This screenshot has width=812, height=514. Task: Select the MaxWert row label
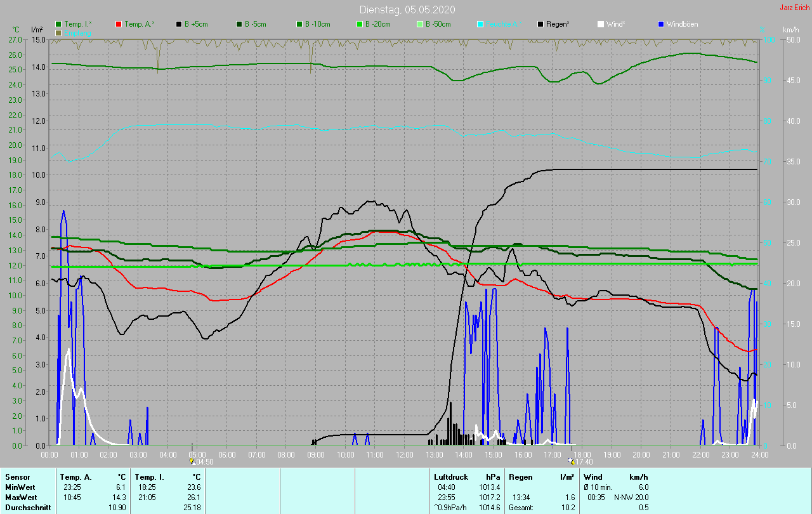pos(20,497)
